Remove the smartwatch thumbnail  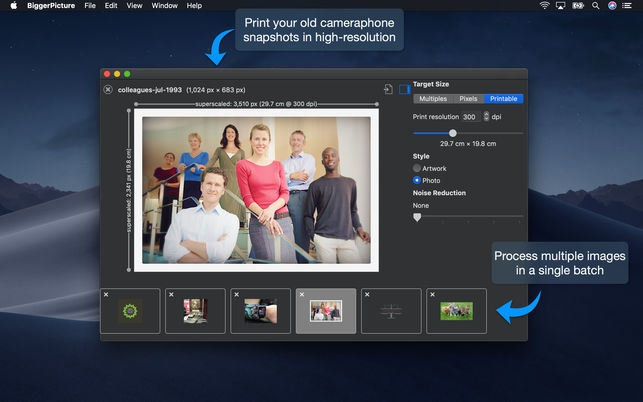[x=237, y=295]
